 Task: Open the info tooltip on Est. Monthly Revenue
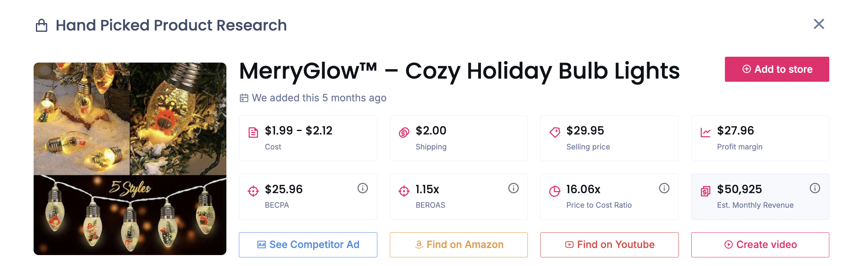(x=815, y=188)
